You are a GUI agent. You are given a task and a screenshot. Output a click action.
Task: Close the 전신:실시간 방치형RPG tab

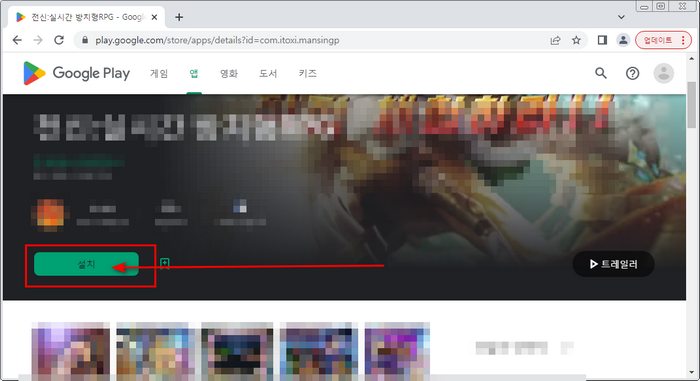point(154,17)
